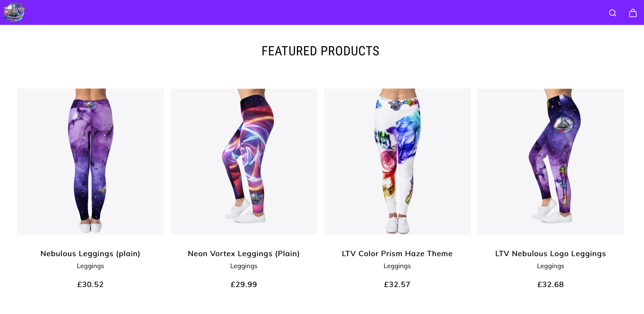Viewport: 644px width, 314px height.
Task: Click Leggings subtitle under Color Prism Haze
Action: pos(397,266)
